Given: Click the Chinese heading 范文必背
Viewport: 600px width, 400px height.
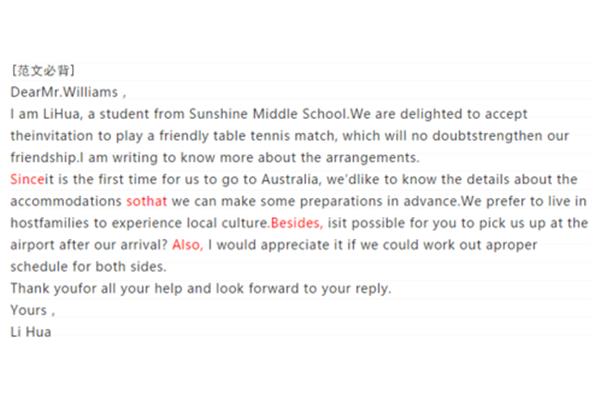Looking at the screenshot, I should pos(43,70).
